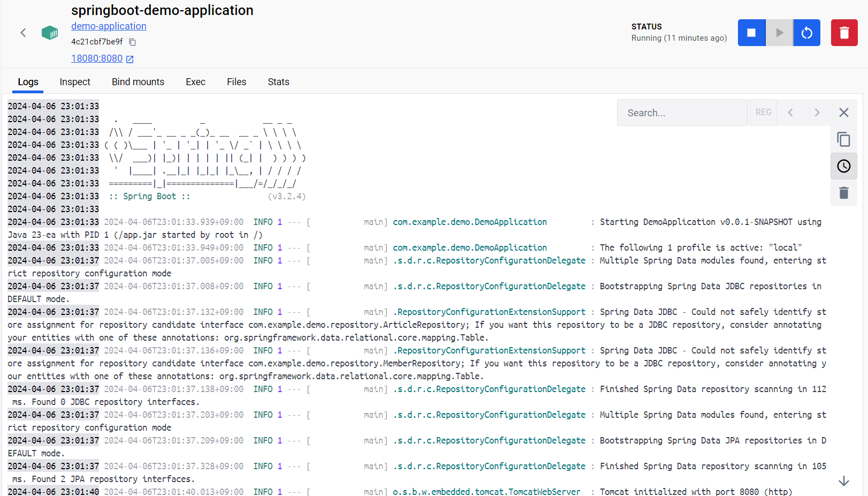Switch to the Exec tab

click(195, 82)
